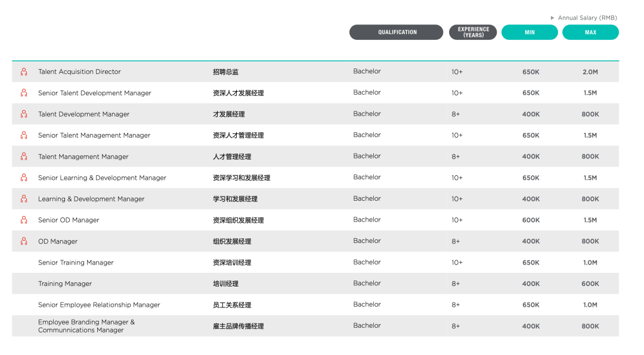Click 800K maximum salary for Talent Management Manager
644x355 pixels.
click(590, 157)
